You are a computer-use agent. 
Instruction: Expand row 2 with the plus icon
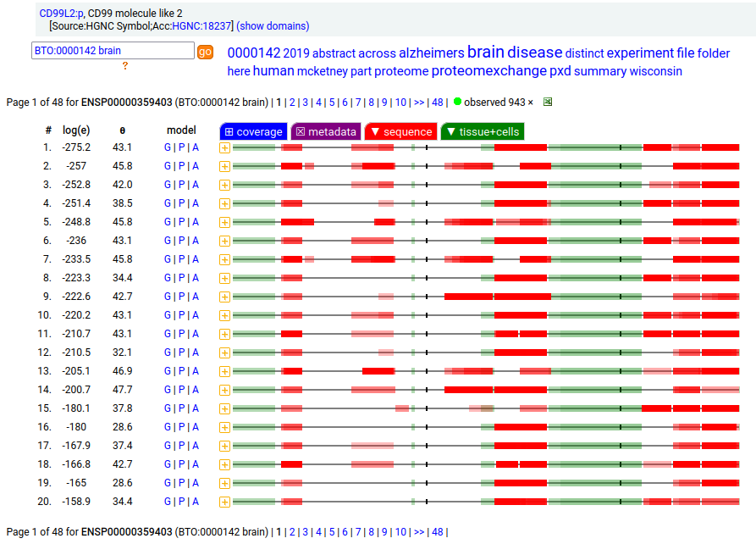tap(224, 167)
